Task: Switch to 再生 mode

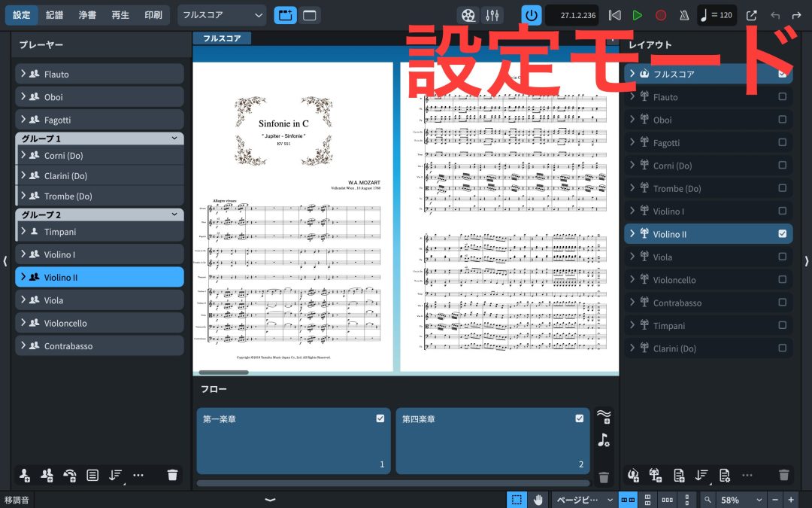Action: click(120, 15)
